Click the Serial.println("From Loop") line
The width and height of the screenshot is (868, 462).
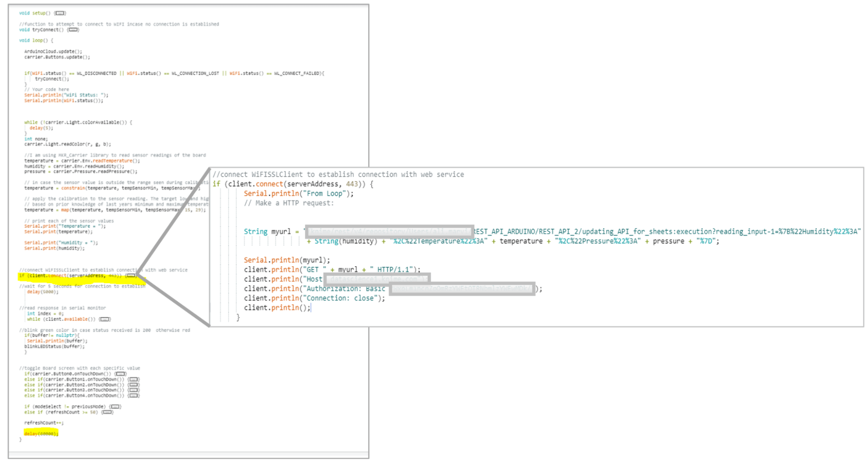click(298, 193)
